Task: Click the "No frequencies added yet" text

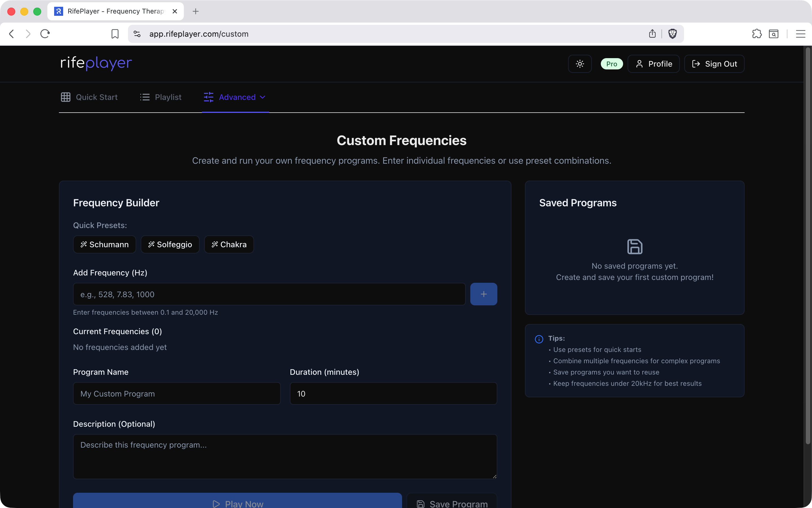Action: point(120,347)
